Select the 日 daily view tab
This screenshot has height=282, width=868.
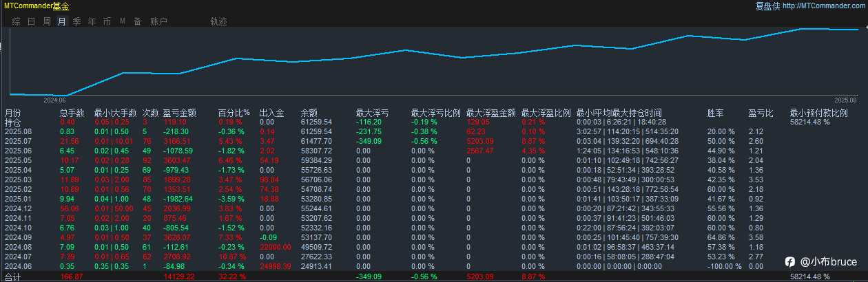point(32,21)
